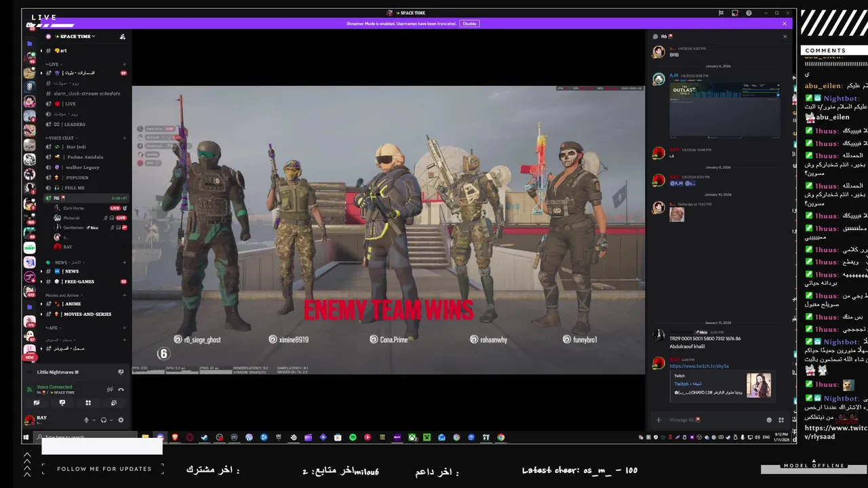Open Google Chrome from the taskbar
Viewport: 868px width, 488px height.
pos(501,438)
